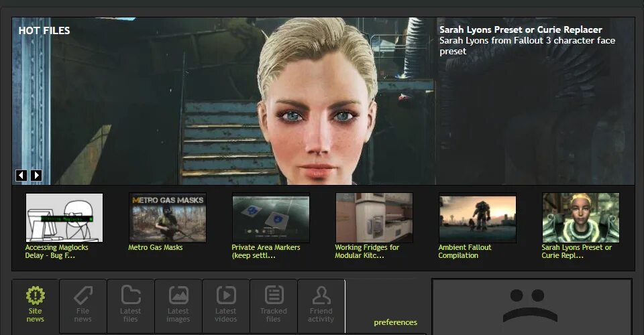Follow the Ambient Fallout Compilation text link
The height and width of the screenshot is (335, 644).
[464, 251]
